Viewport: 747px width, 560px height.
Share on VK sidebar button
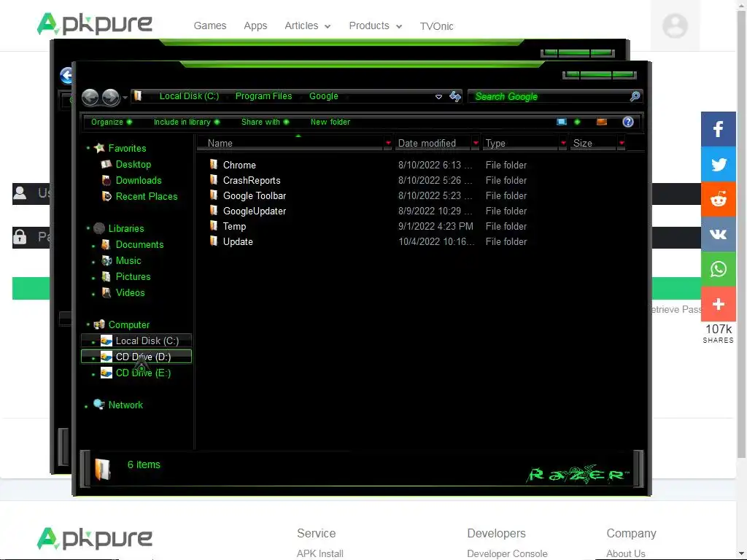719,234
